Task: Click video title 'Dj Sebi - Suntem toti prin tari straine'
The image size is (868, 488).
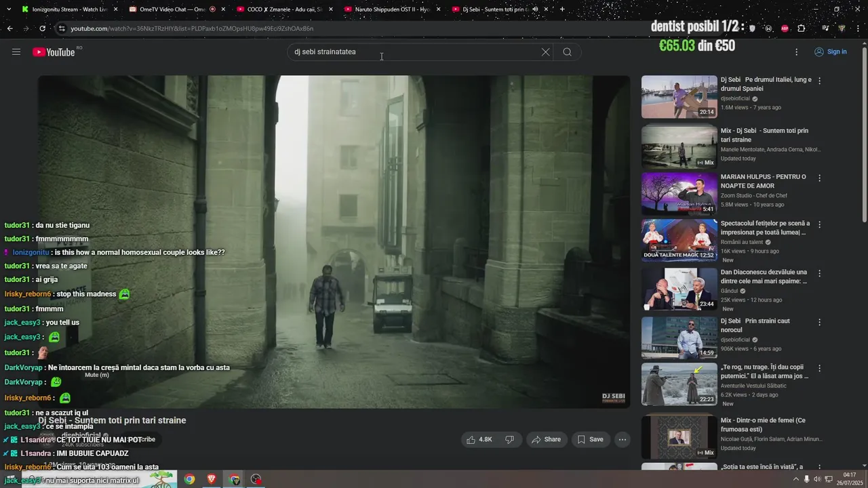Action: tap(112, 420)
